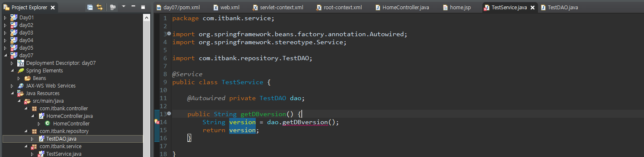Viewport: 644px width, 157px height.
Task: Click the Java Resources icon
Action: [x=21, y=93]
